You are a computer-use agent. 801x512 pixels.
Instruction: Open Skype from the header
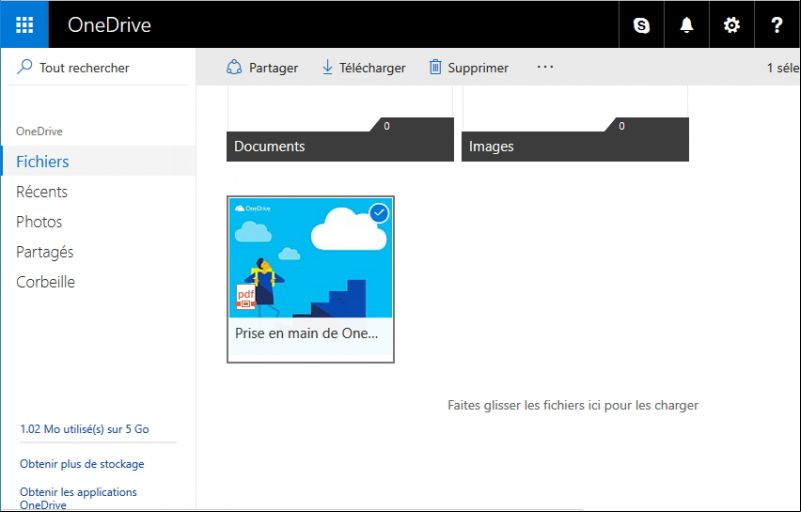642,25
